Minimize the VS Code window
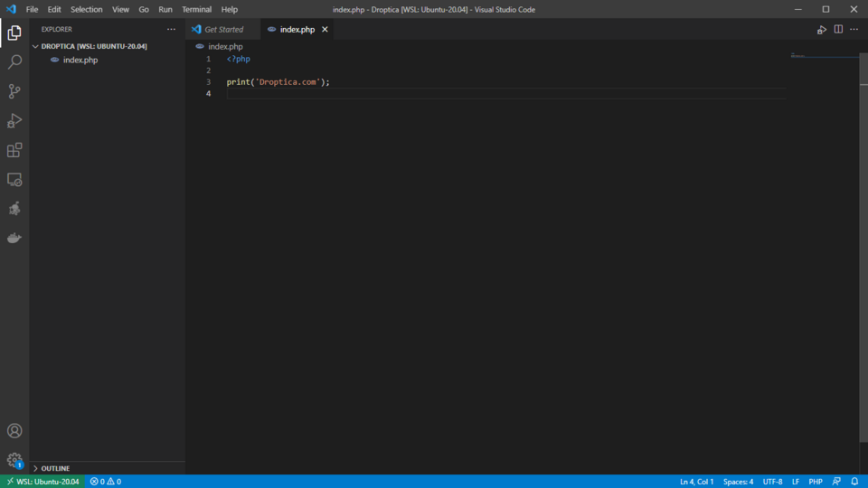 coord(797,9)
